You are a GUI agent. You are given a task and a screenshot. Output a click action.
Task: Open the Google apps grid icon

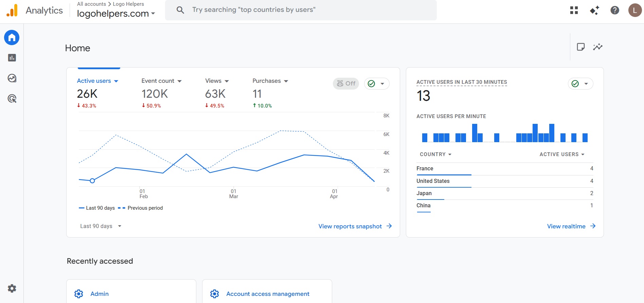tap(574, 10)
